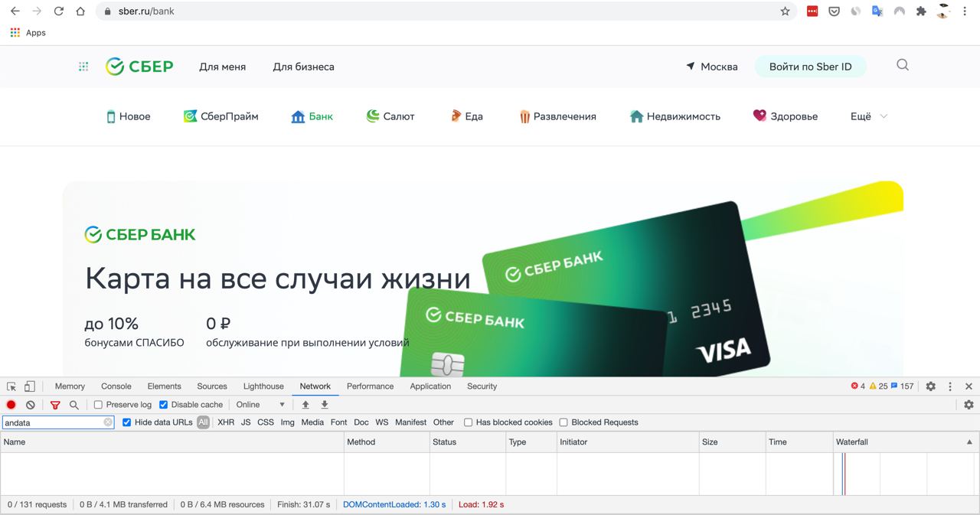Filter requests by Font
The width and height of the screenshot is (980, 515).
click(x=339, y=422)
